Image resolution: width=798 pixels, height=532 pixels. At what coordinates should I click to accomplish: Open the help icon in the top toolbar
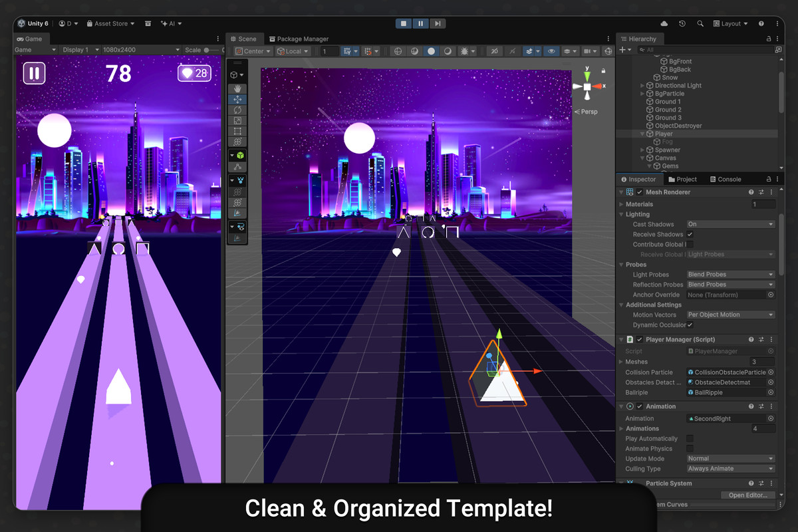pyautogui.click(x=761, y=23)
